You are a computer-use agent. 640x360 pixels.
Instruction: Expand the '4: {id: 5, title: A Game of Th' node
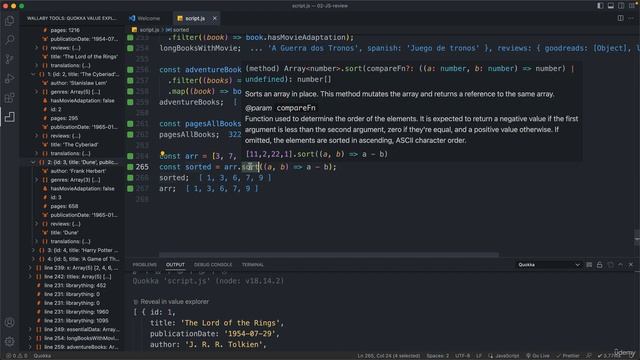(x=33, y=259)
